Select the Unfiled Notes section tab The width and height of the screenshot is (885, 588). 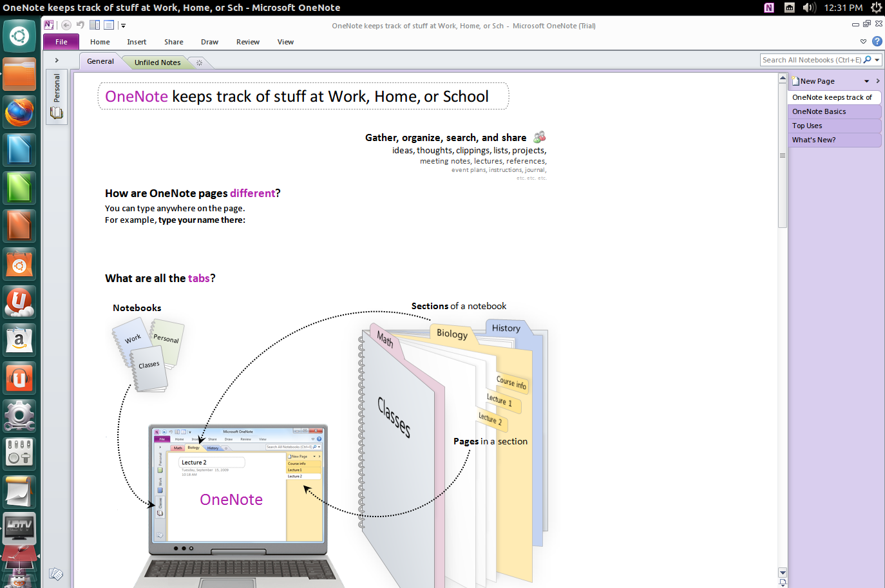coord(157,62)
